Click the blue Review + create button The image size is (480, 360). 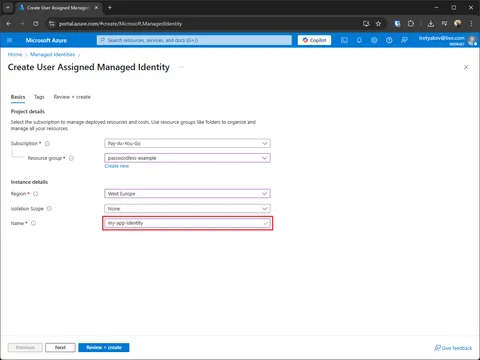tap(104, 347)
